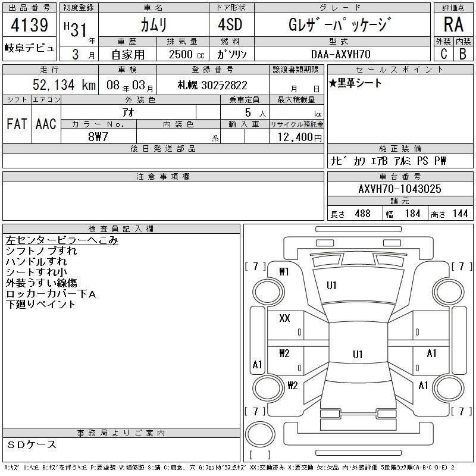Click the A1 mark beside the left rear wheel
Viewport: 476px width, 476px height.
pos(258,364)
